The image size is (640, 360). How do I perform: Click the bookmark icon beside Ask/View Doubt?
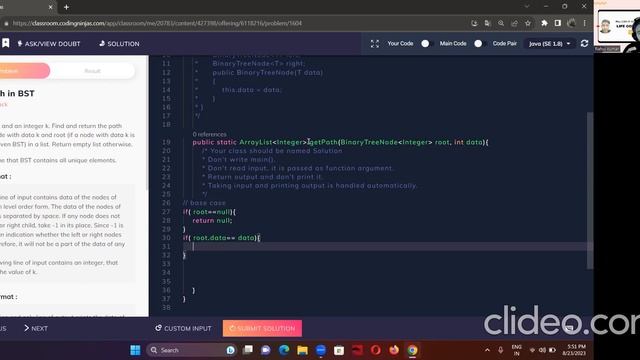click(5, 43)
